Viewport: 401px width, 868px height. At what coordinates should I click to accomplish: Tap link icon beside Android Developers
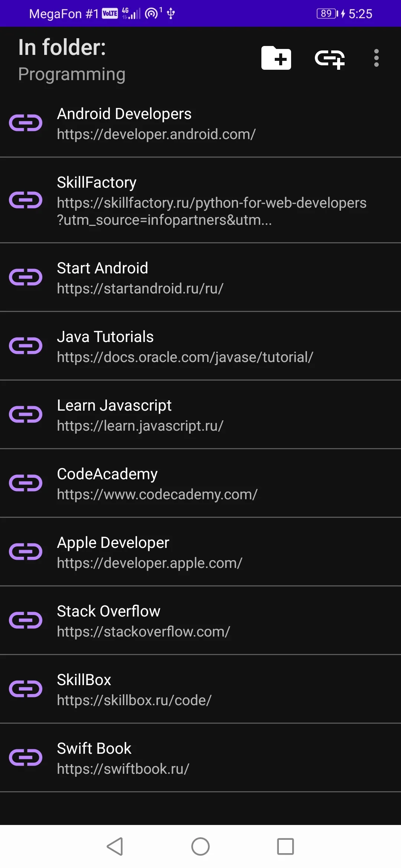click(26, 123)
